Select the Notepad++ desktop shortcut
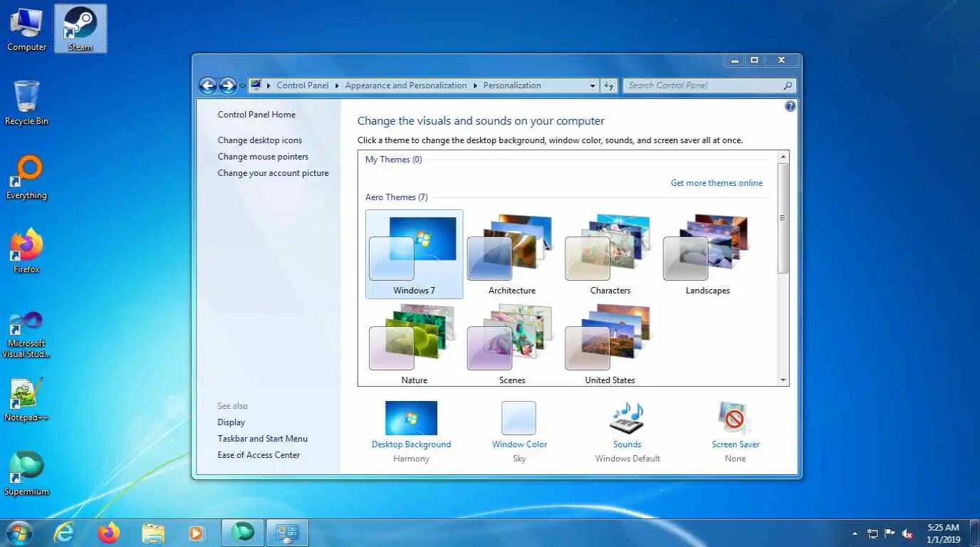Viewport: 980px width, 547px height. 26,399
